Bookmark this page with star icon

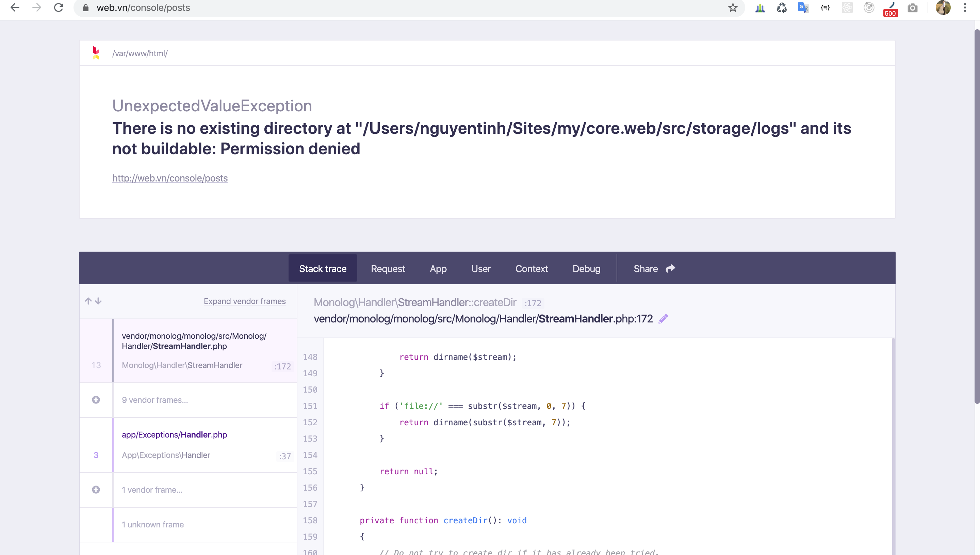pyautogui.click(x=733, y=7)
